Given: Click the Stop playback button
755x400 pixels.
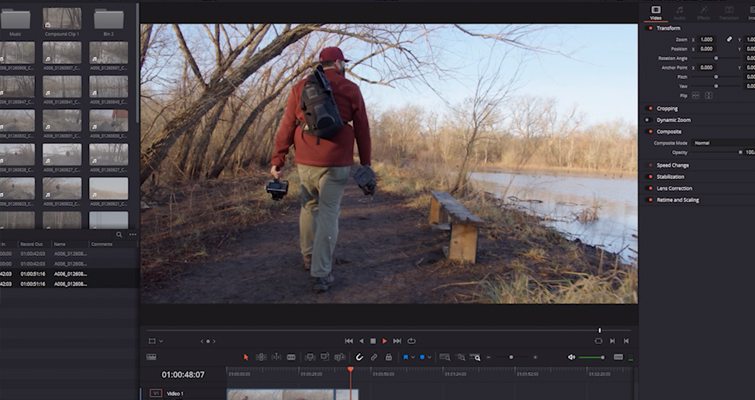Looking at the screenshot, I should 373,341.
